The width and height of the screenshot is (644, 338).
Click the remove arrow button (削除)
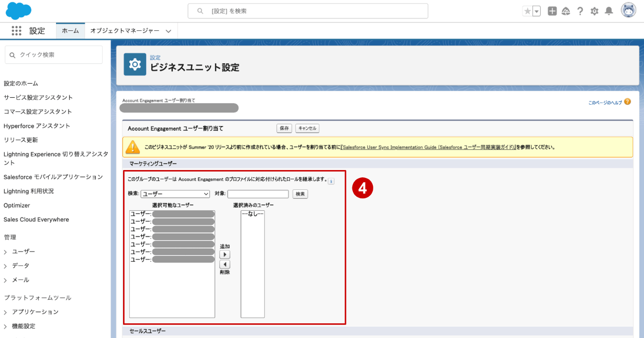tap(225, 264)
